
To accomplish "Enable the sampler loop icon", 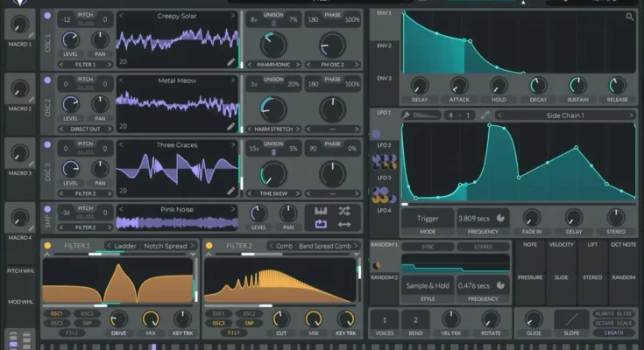I will point(321,225).
